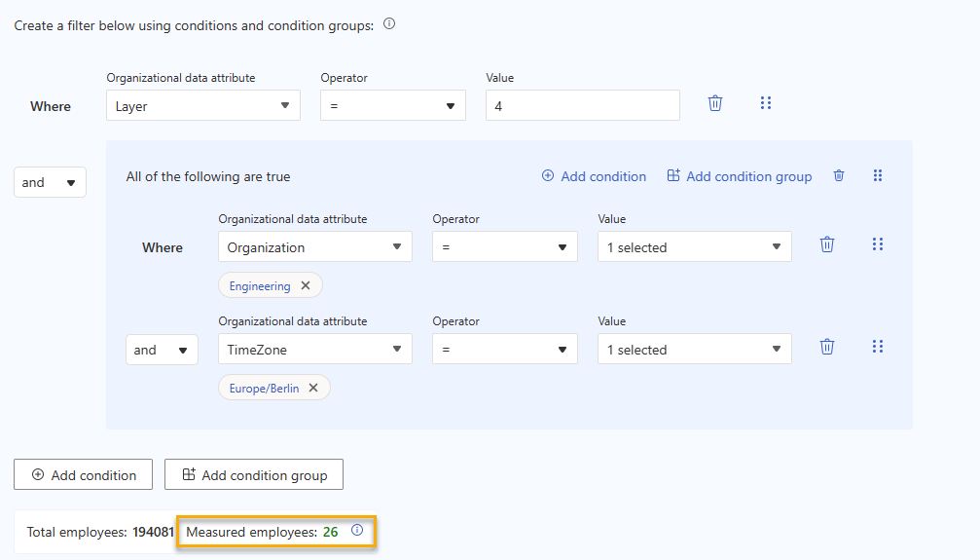This screenshot has height=560, width=980.
Task: Change 'and' connector before TimeZone row
Action: pyautogui.click(x=162, y=351)
